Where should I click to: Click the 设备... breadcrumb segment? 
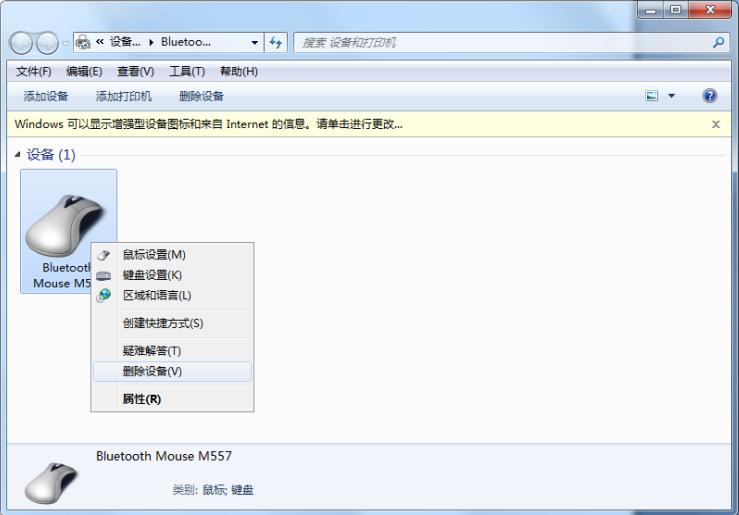tap(125, 42)
